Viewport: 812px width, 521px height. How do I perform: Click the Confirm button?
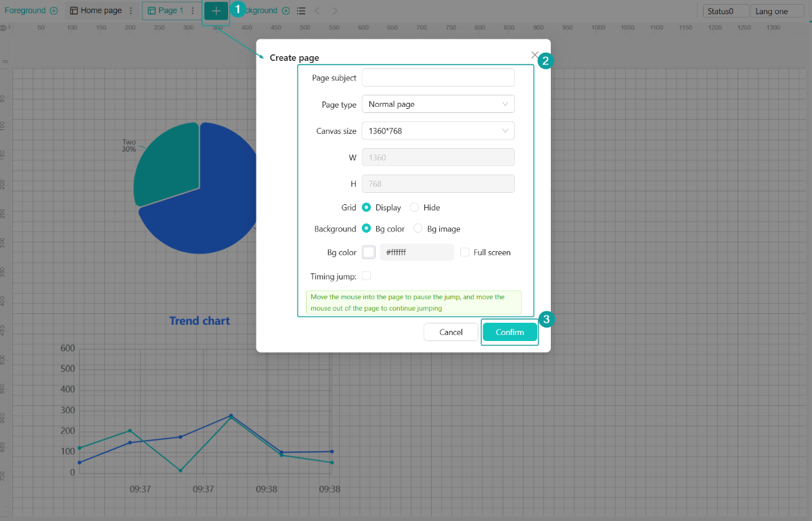[510, 332]
